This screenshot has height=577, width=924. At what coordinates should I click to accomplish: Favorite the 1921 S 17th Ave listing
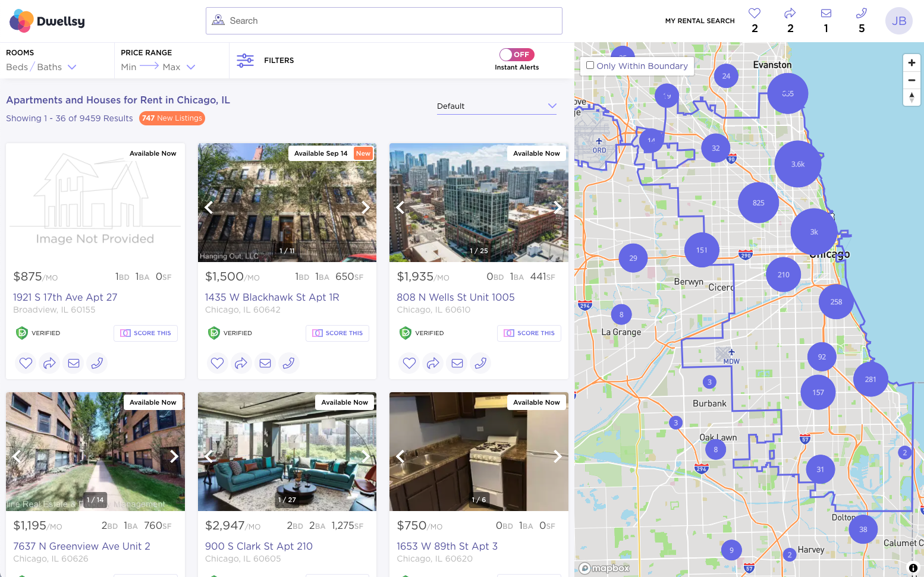[26, 362]
